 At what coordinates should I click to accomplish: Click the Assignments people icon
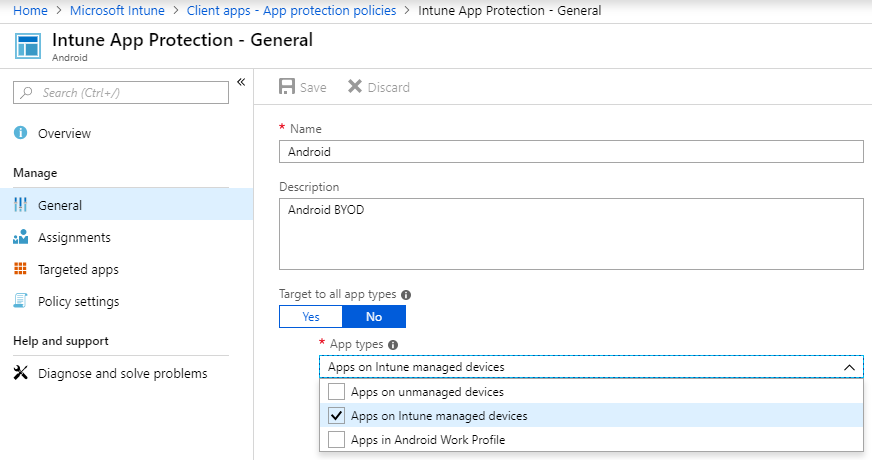(20, 237)
